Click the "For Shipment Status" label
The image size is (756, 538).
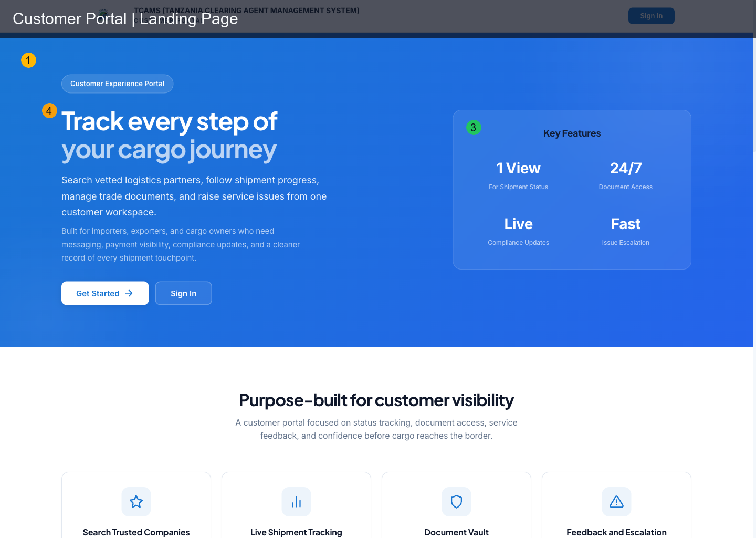pos(519,187)
